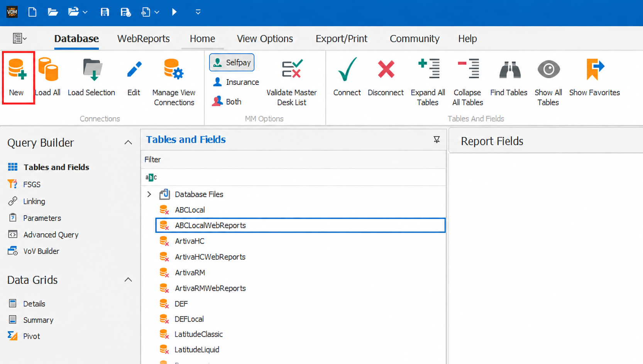Select the DEF database
Screen dimensions: 643x364
point(181,304)
